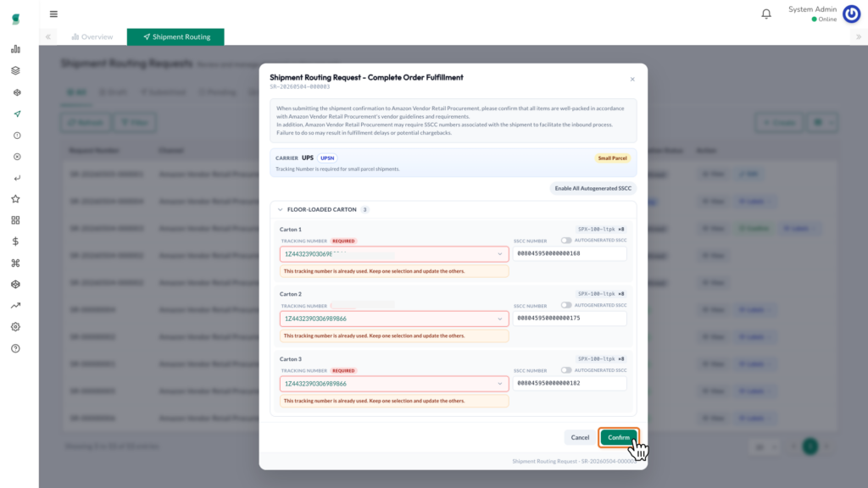This screenshot has height=488, width=868.
Task: Open the alert circle sidebar icon
Action: coord(17,136)
